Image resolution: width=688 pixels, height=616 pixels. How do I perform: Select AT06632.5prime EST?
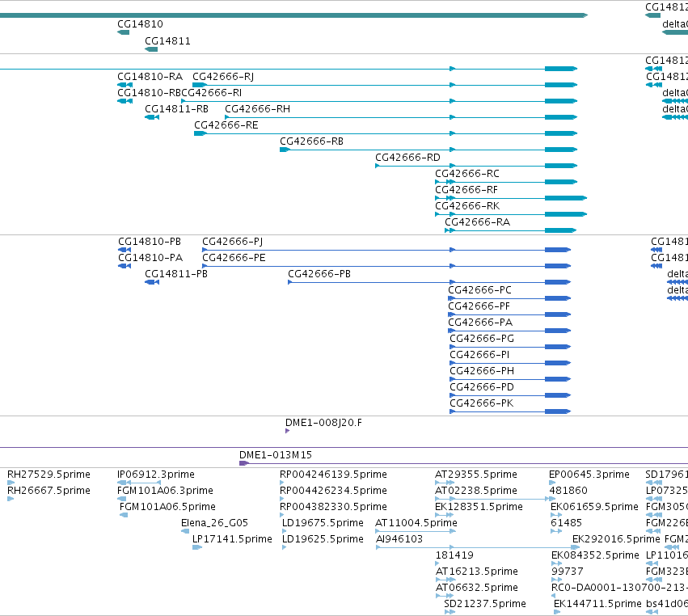click(476, 589)
